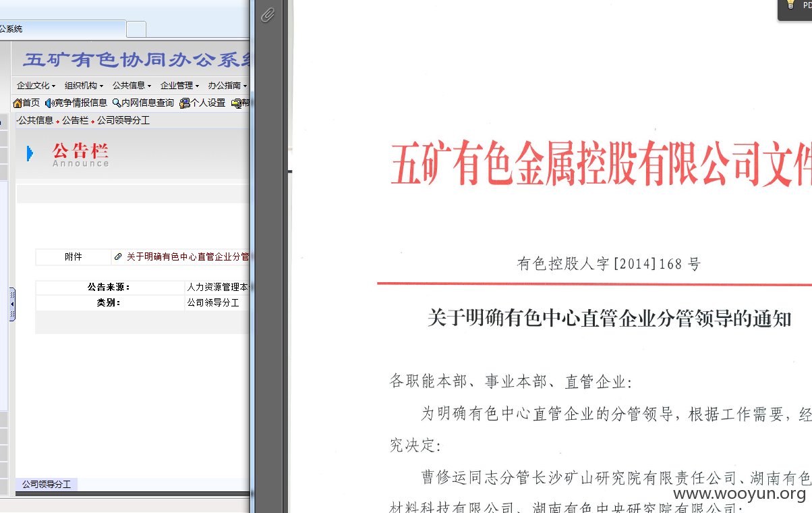Click the 个人设置 user icon
This screenshot has height=513, width=812.
[x=184, y=103]
